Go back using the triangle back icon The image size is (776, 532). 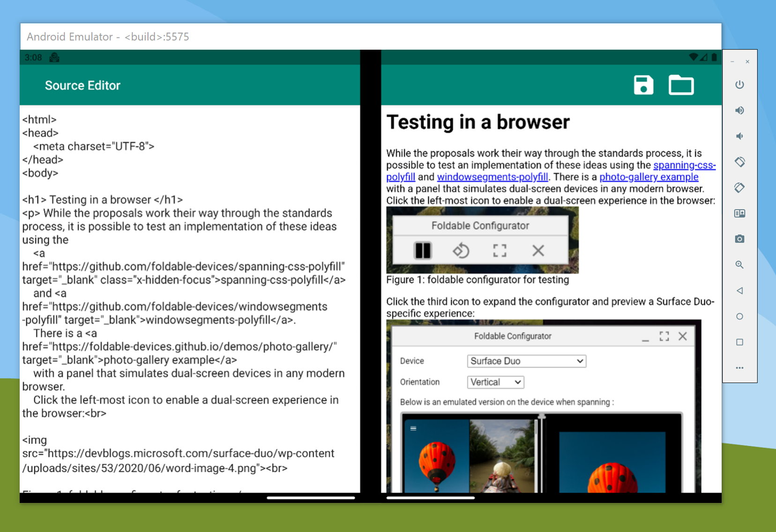click(x=739, y=291)
